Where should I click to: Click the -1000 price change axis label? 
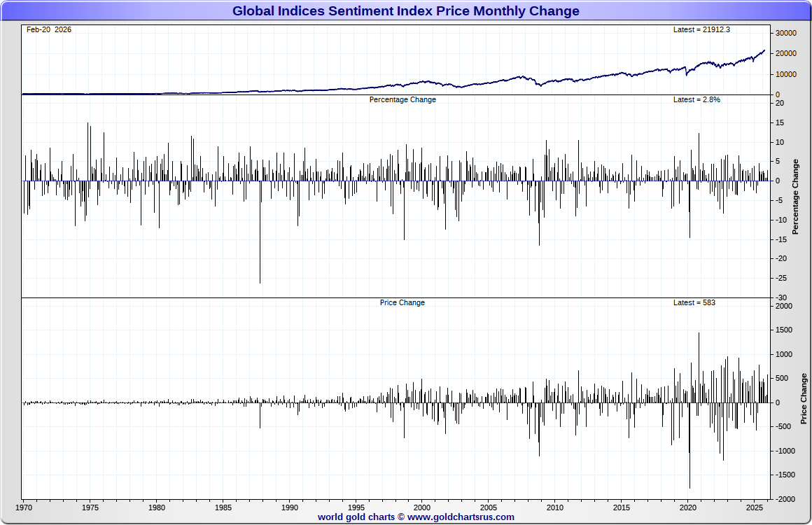tap(785, 451)
